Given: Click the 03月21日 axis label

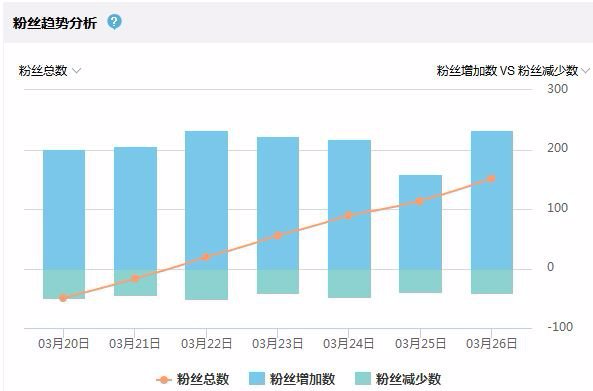Looking at the screenshot, I should tap(135, 343).
